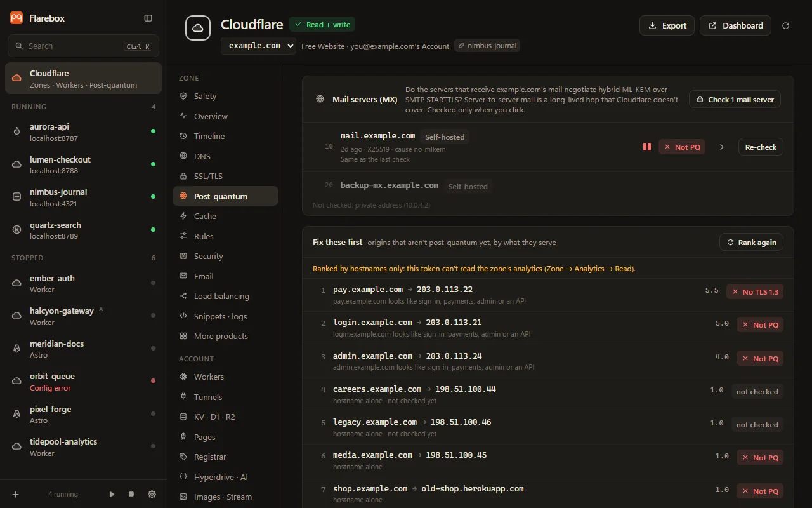Click Not PQ badge on login.example.com
This screenshot has width=812, height=508.
coord(760,324)
